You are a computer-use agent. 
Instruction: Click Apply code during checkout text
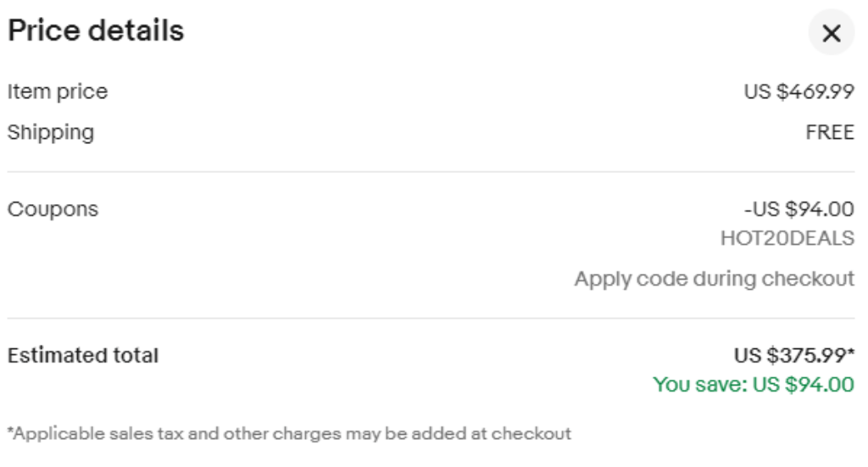pos(714,279)
